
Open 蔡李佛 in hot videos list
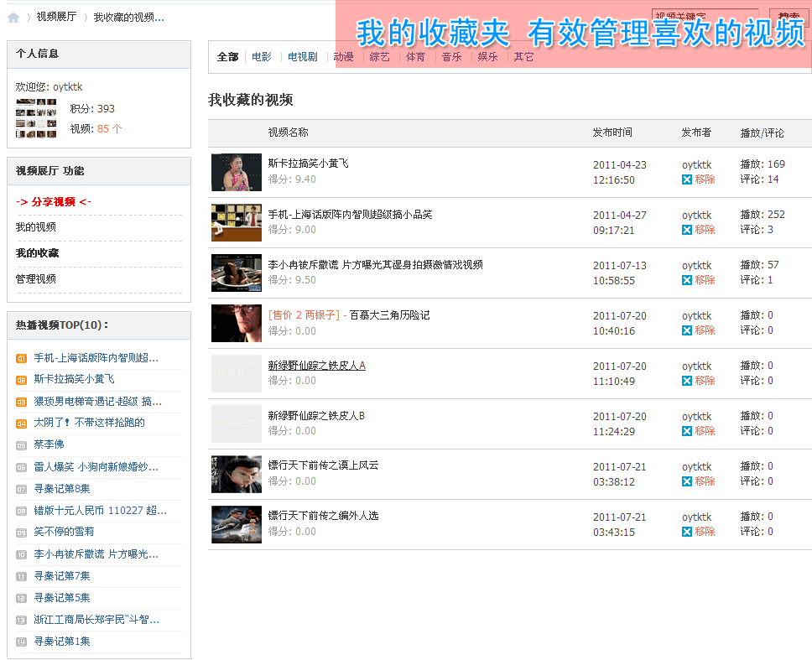click(49, 444)
